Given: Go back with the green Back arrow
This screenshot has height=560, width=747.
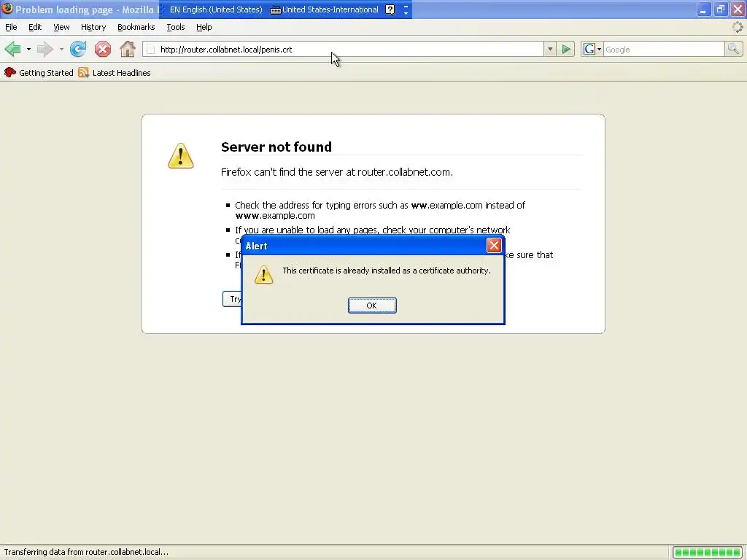Looking at the screenshot, I should tap(12, 49).
